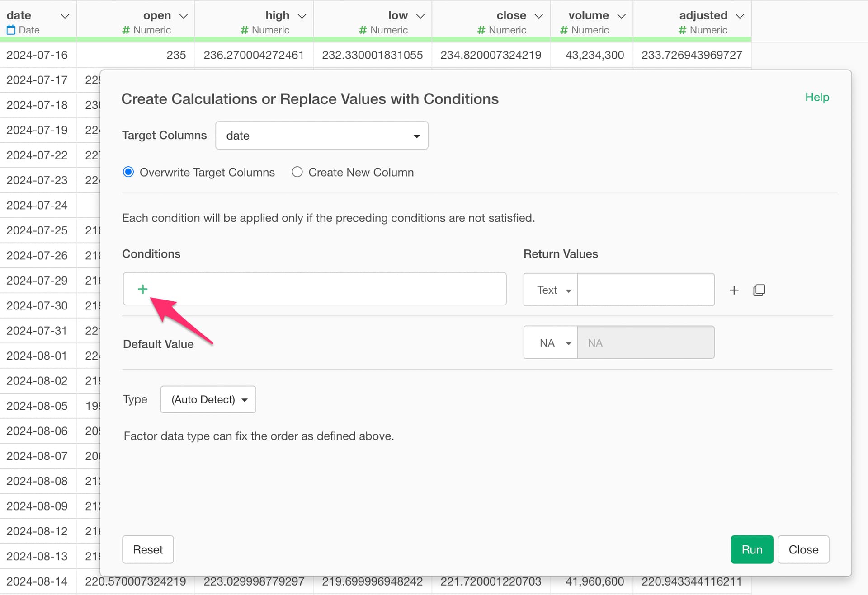Add another condition row with plus icon
868x595 pixels.
tap(734, 290)
